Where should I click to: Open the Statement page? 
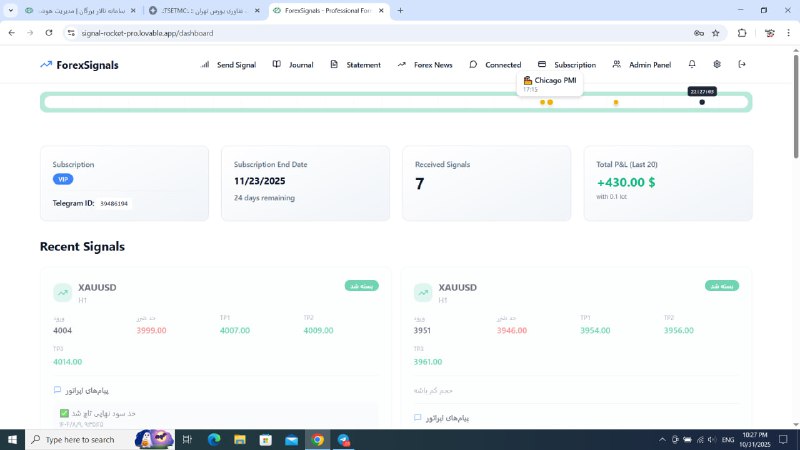355,65
